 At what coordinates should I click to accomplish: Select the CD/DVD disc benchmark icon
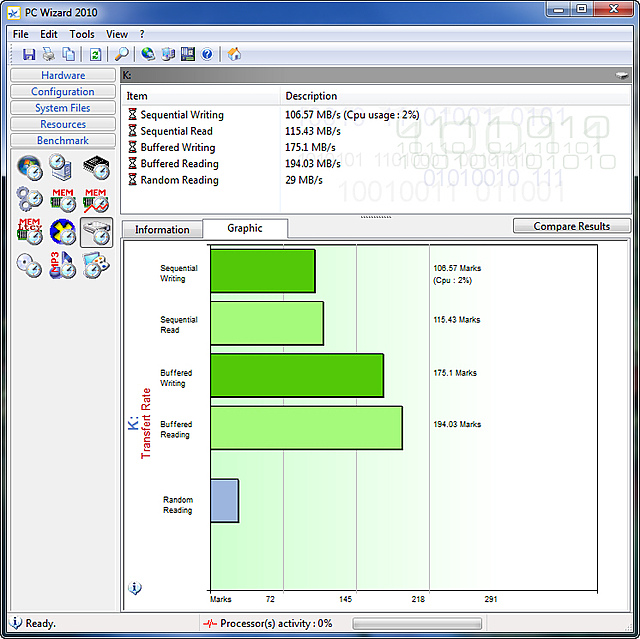pos(29,265)
